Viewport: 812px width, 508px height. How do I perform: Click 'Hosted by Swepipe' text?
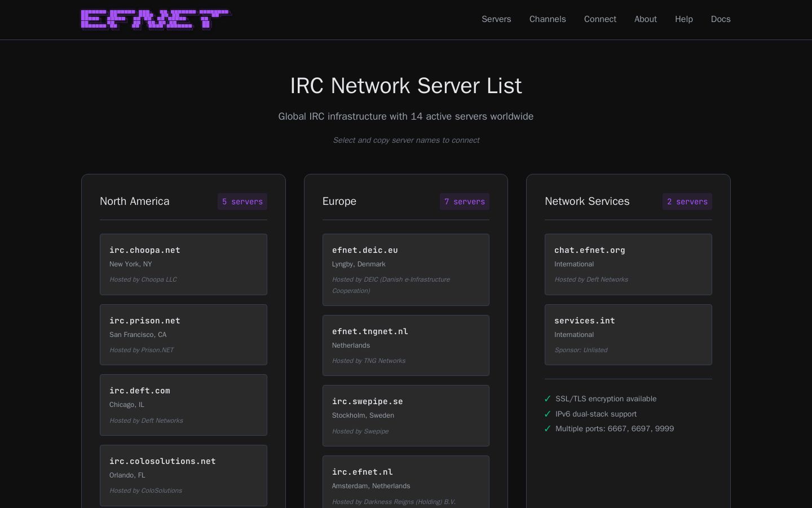click(360, 431)
